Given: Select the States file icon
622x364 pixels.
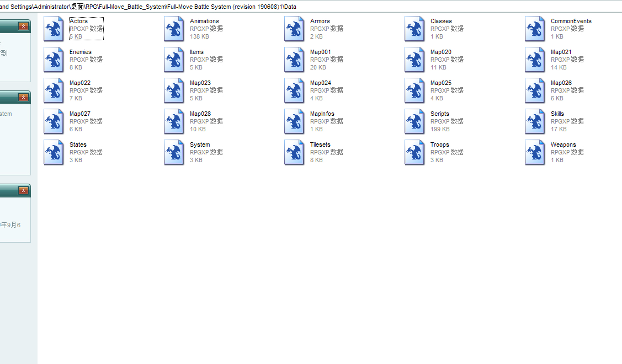Looking at the screenshot, I should click(54, 152).
